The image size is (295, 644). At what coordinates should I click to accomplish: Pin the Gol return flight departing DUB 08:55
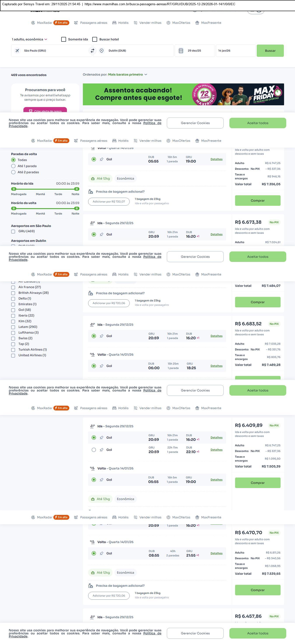[x=101, y=554]
